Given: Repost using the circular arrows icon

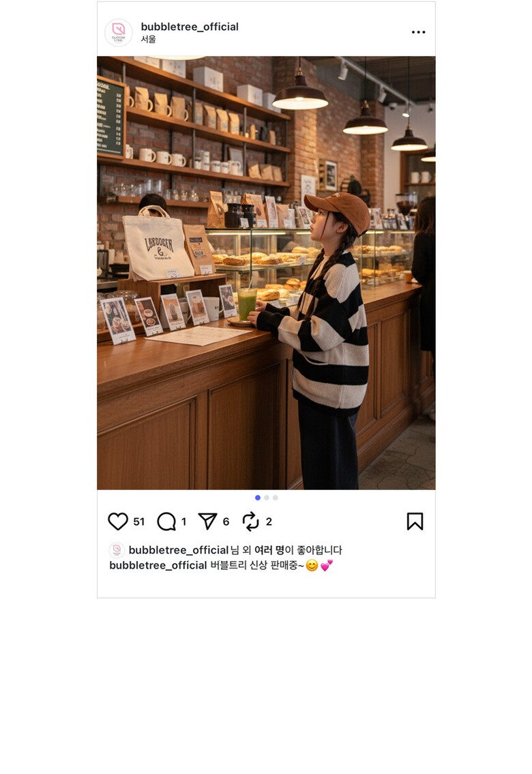Looking at the screenshot, I should [250, 521].
